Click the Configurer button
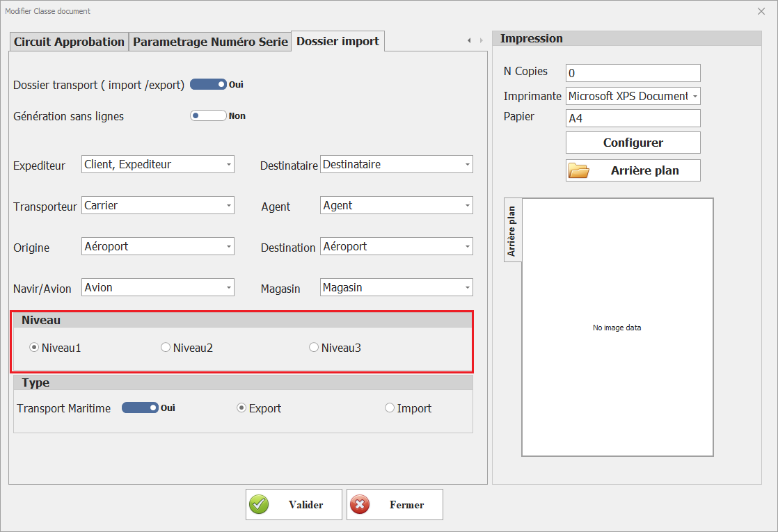The height and width of the screenshot is (532, 778). point(633,143)
